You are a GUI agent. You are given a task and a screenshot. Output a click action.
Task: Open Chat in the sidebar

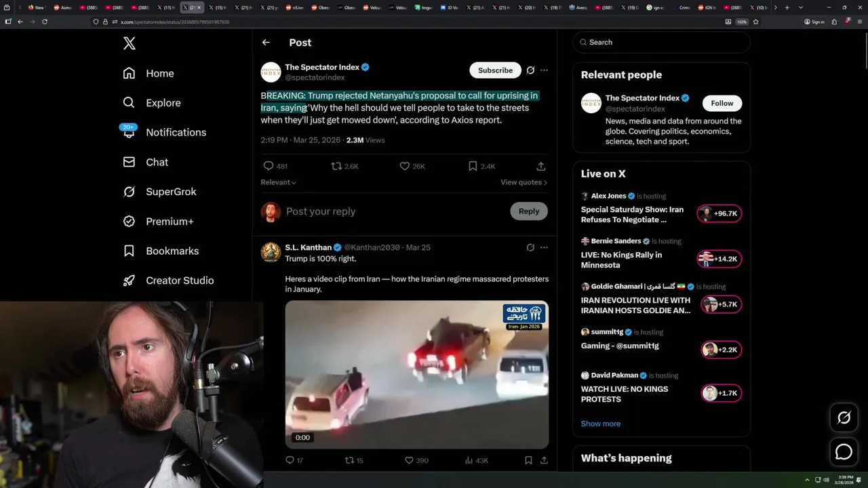[145, 162]
